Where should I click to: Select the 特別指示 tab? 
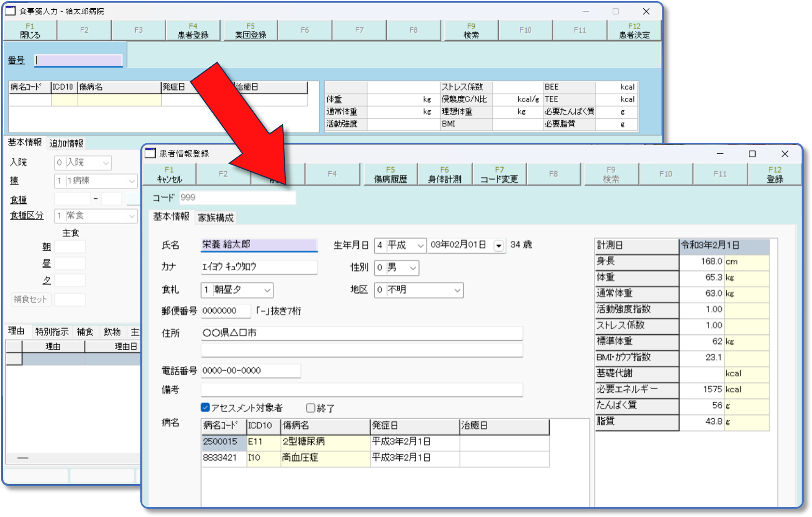(52, 332)
